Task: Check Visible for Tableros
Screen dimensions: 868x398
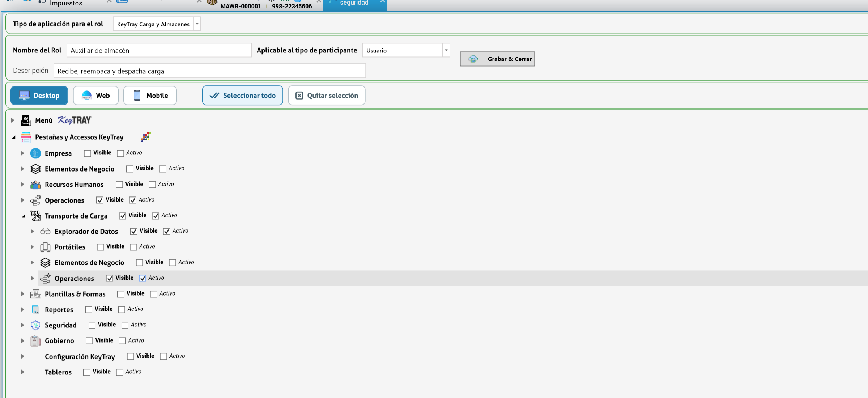Action: click(87, 372)
